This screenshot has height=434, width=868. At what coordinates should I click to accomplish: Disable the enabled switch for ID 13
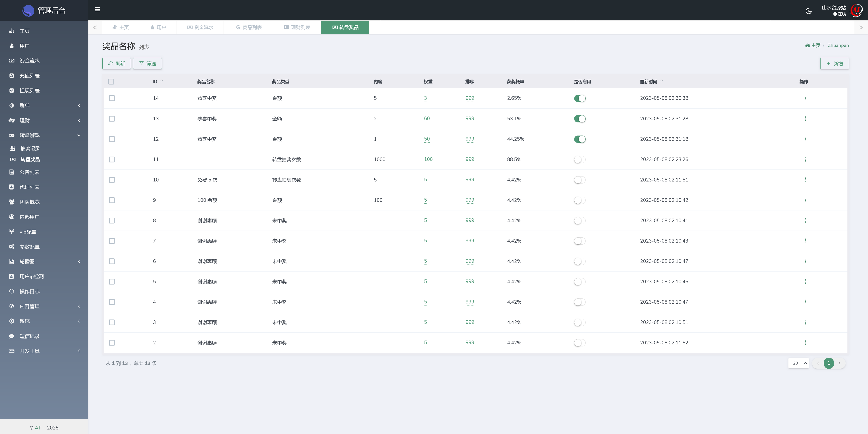point(580,119)
